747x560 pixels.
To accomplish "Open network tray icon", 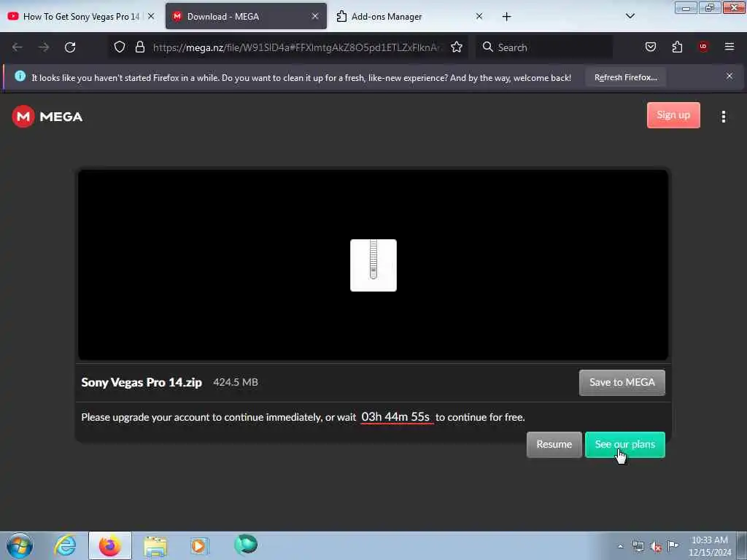I will click(638, 546).
